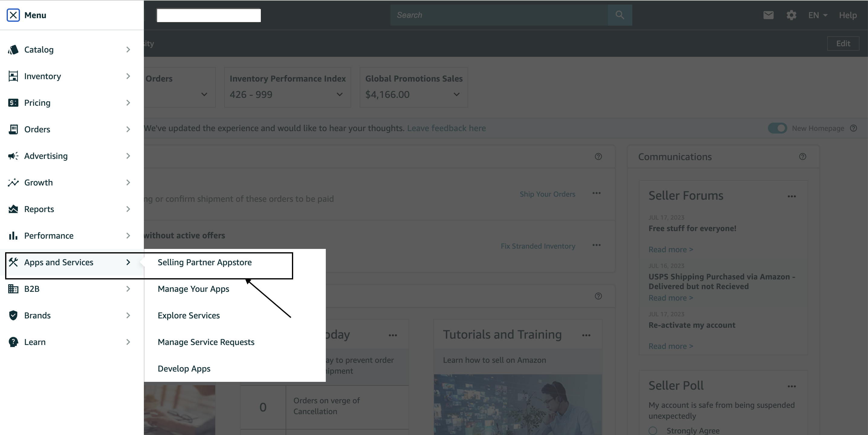Close the menu with the X icon
Viewport: 868px width, 435px height.
(13, 15)
